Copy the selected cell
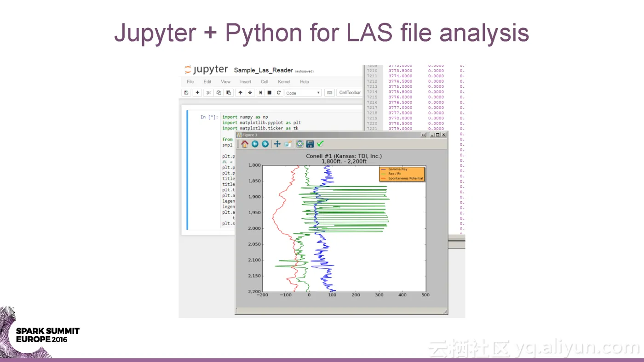 pyautogui.click(x=218, y=93)
